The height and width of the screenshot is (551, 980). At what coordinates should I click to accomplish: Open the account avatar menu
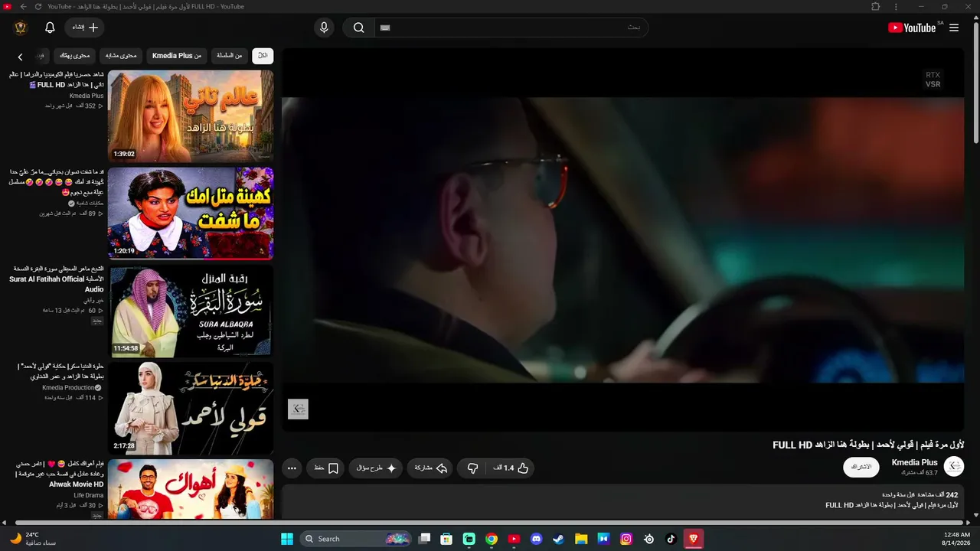click(x=21, y=28)
